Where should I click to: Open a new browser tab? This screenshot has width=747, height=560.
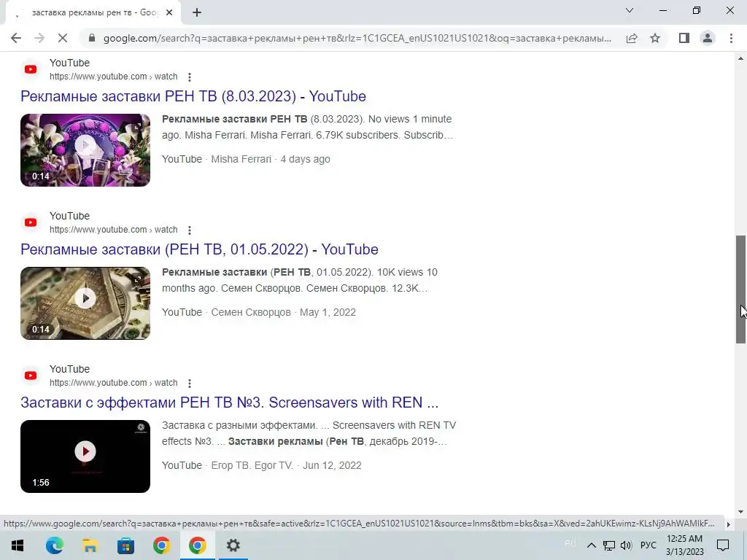tap(197, 13)
